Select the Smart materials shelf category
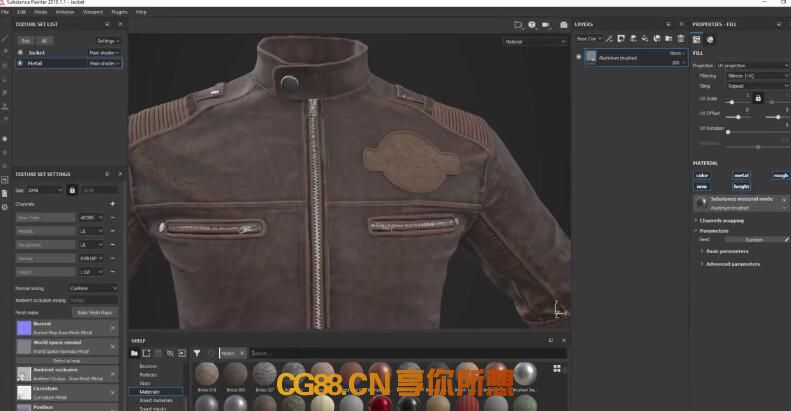The image size is (791, 411). 156,400
